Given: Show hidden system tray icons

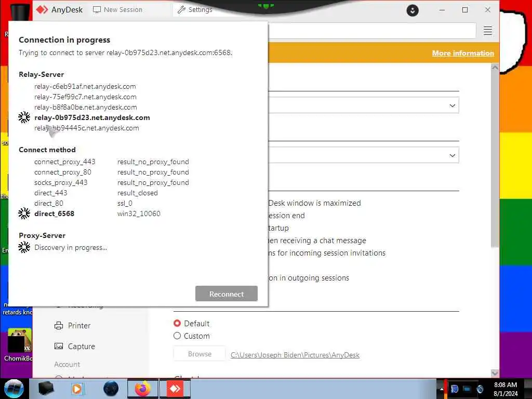Looking at the screenshot, I should pyautogui.click(x=442, y=389).
